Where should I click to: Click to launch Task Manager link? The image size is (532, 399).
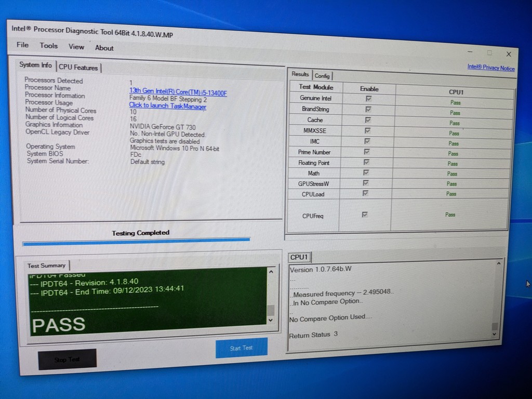tap(168, 106)
